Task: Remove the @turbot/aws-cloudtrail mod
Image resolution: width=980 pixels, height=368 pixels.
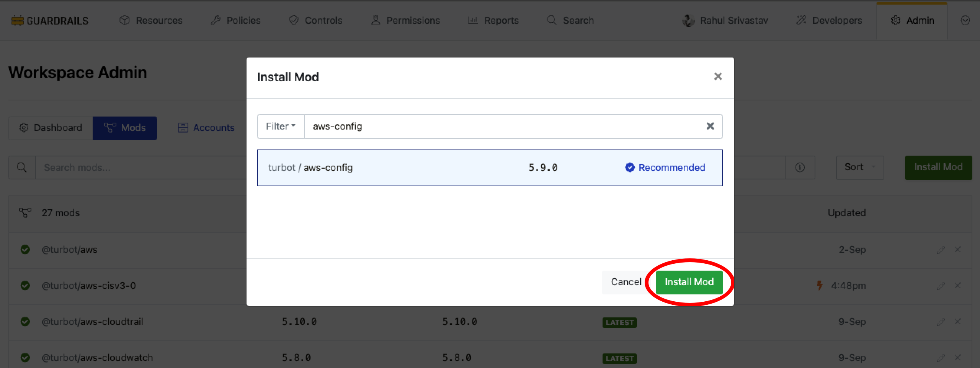Action: pyautogui.click(x=957, y=322)
